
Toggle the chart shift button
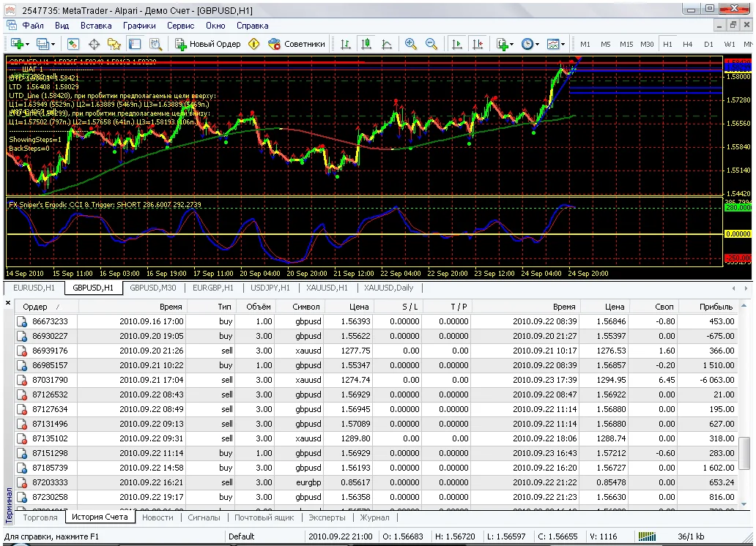[478, 44]
